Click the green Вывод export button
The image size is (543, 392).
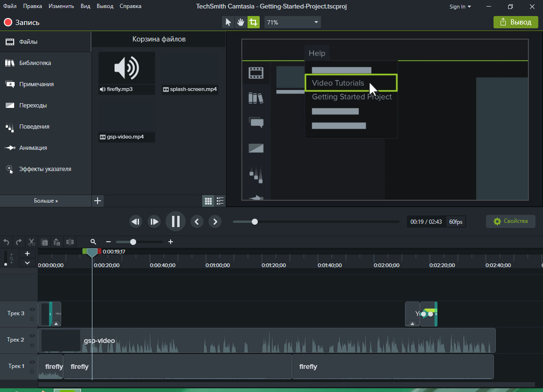516,22
